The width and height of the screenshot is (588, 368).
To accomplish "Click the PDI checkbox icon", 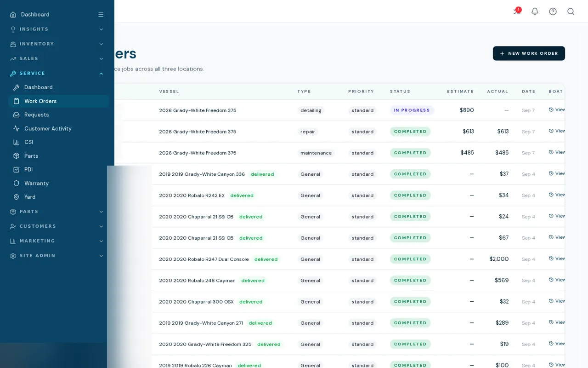I will 17,170.
